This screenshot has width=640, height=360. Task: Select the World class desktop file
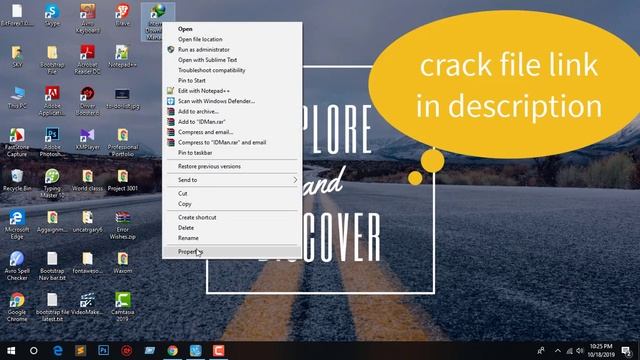(x=87, y=180)
